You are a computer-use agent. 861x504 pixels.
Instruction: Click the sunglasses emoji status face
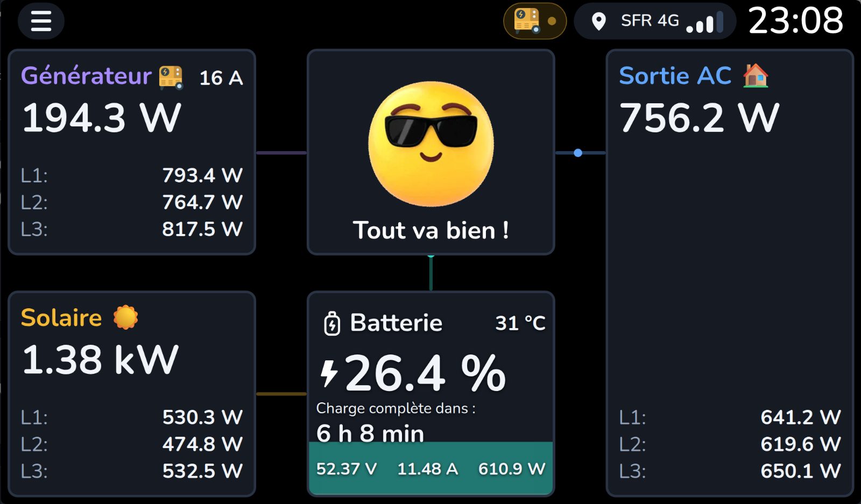pos(431,144)
